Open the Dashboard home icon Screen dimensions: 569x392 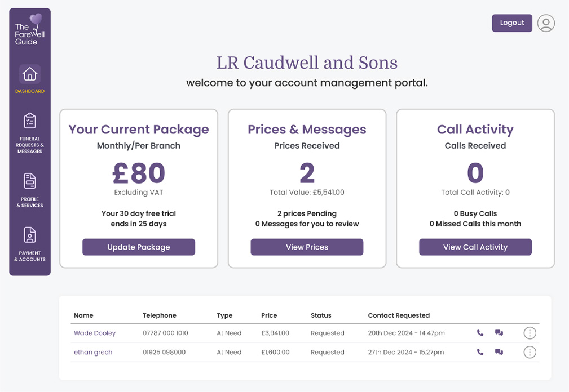click(30, 74)
